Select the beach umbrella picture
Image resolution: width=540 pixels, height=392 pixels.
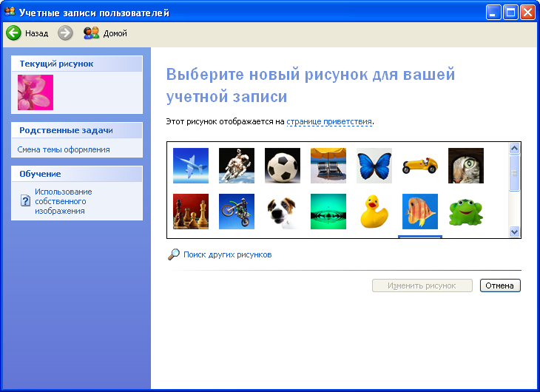pos(328,166)
